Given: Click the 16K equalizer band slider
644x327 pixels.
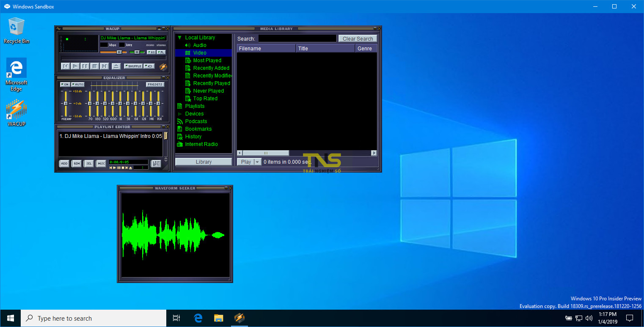Looking at the screenshot, I should point(159,104).
